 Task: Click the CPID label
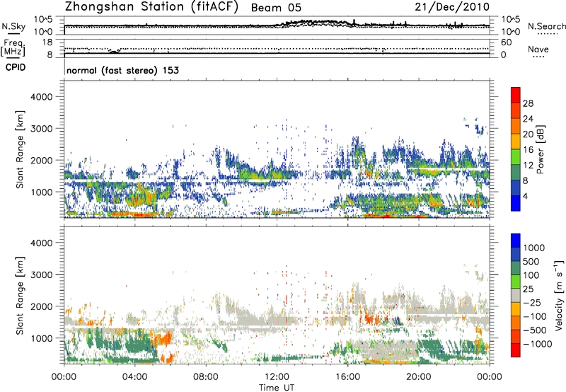pyautogui.click(x=16, y=67)
